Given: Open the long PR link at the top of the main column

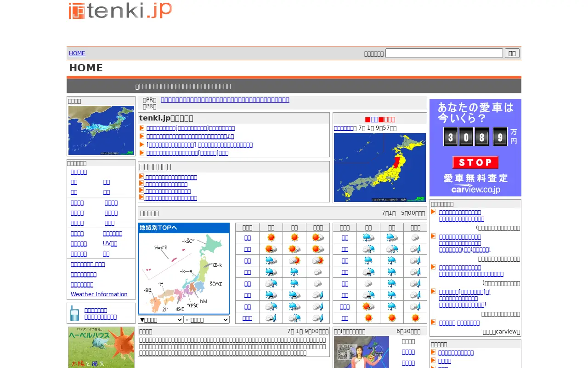Looking at the screenshot, I should (225, 99).
